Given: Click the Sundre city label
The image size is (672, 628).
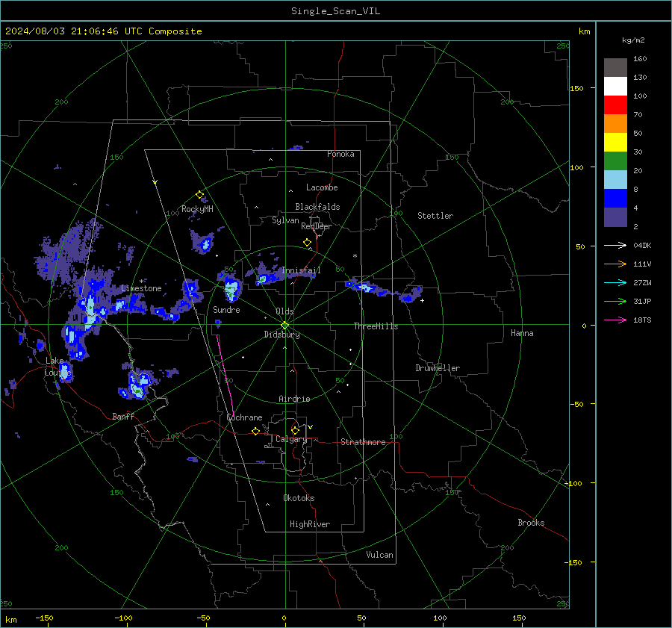Looking at the screenshot, I should coord(226,309).
